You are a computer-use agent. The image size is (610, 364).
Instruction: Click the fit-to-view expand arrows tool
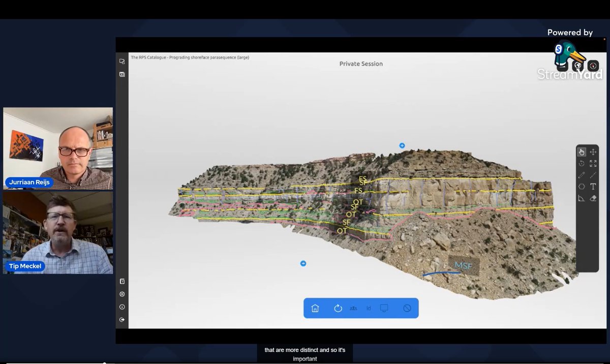coord(593,163)
